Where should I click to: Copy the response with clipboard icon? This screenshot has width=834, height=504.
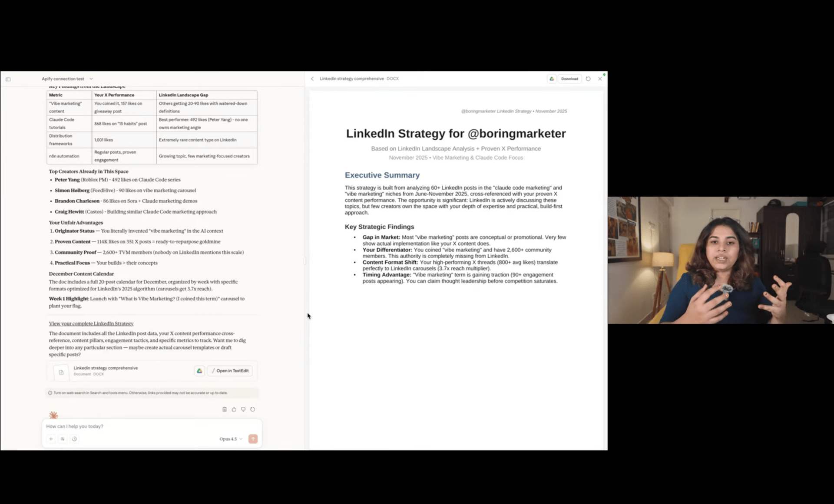(225, 409)
